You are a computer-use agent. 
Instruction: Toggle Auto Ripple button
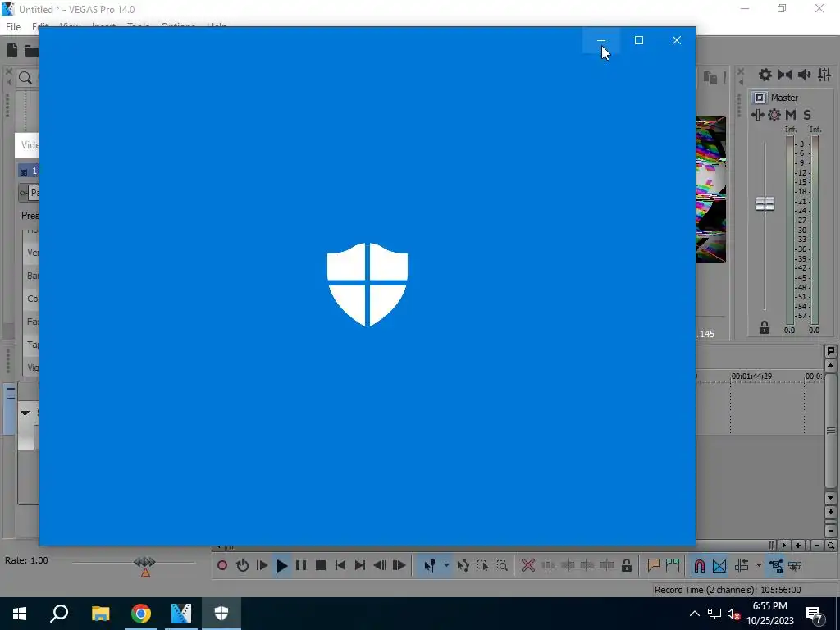coord(742,565)
